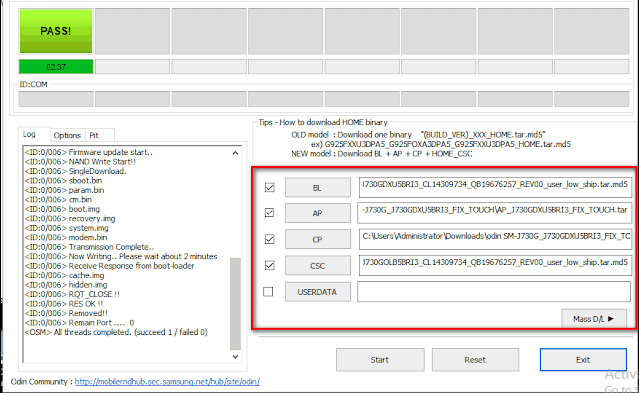
Task: Click the empty USERDATA path field
Action: click(x=494, y=292)
